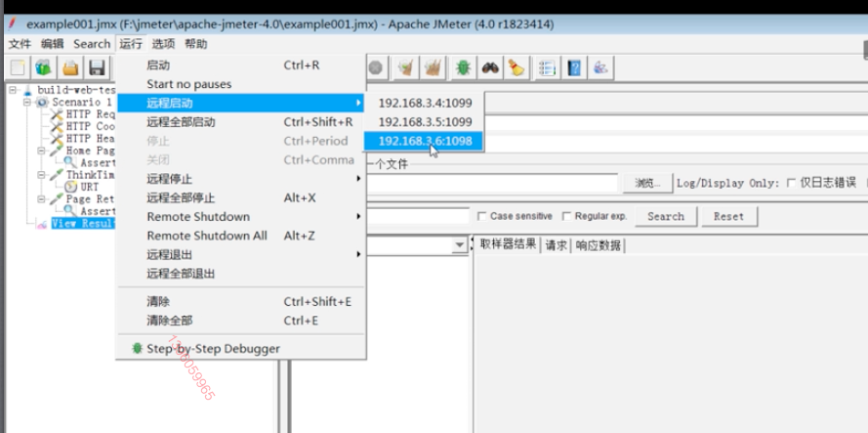The height and width of the screenshot is (433, 868).
Task: Click the Reset button
Action: (x=728, y=217)
